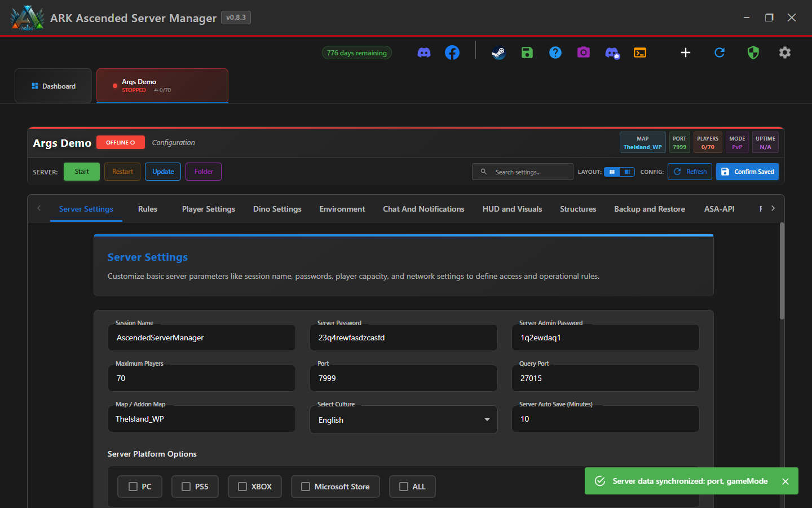Check the Microsoft Store platform checkbox
This screenshot has width=812, height=508.
point(306,487)
